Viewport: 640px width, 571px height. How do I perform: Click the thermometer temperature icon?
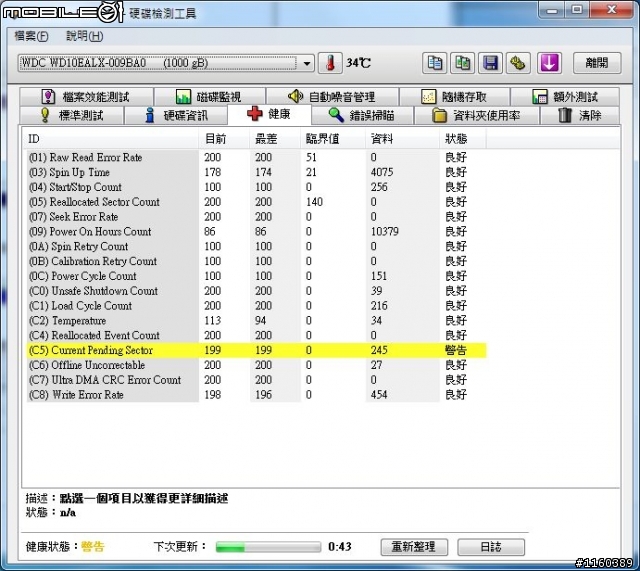(330, 63)
